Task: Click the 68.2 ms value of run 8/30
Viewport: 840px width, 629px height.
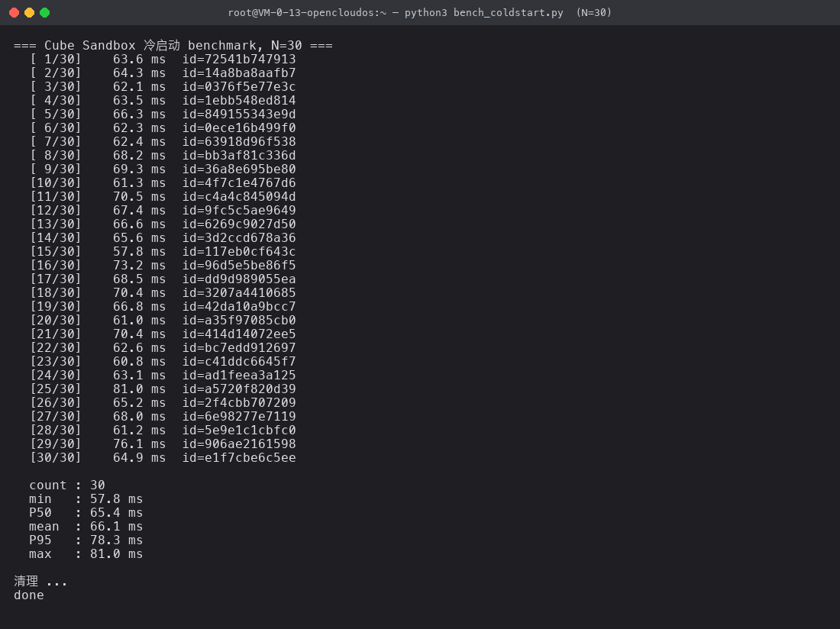Action: pyautogui.click(x=139, y=155)
